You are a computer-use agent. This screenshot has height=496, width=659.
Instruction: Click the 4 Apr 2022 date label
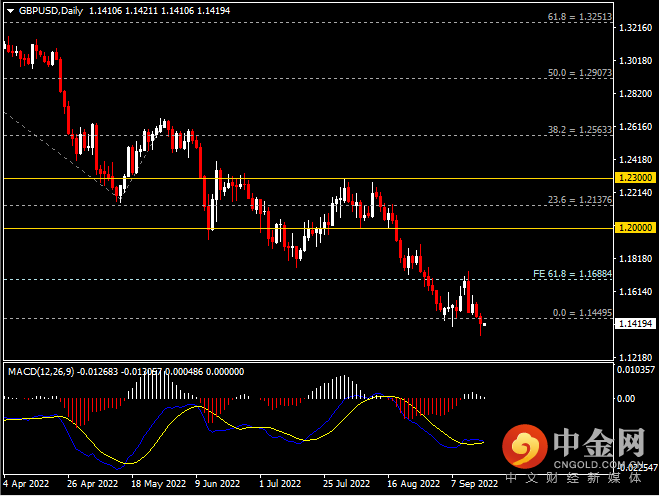click(26, 484)
